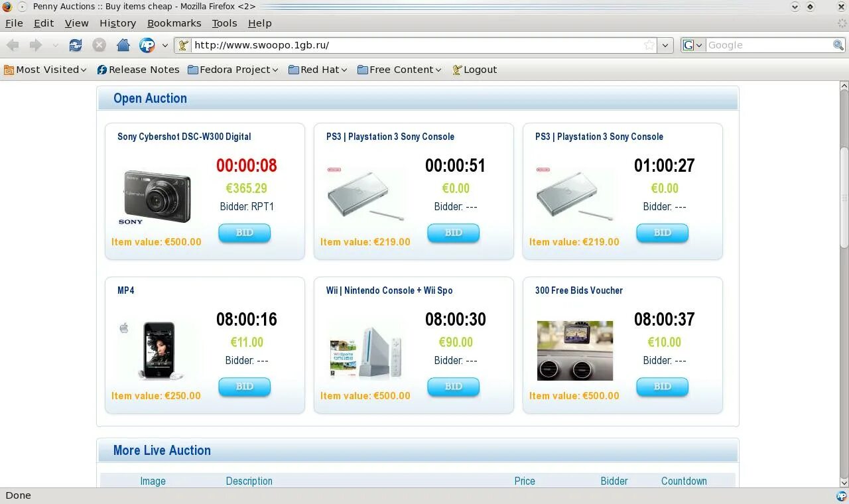Open the Wii | Nintendo Console title link
Viewport: 849px width, 504px height.
[389, 290]
